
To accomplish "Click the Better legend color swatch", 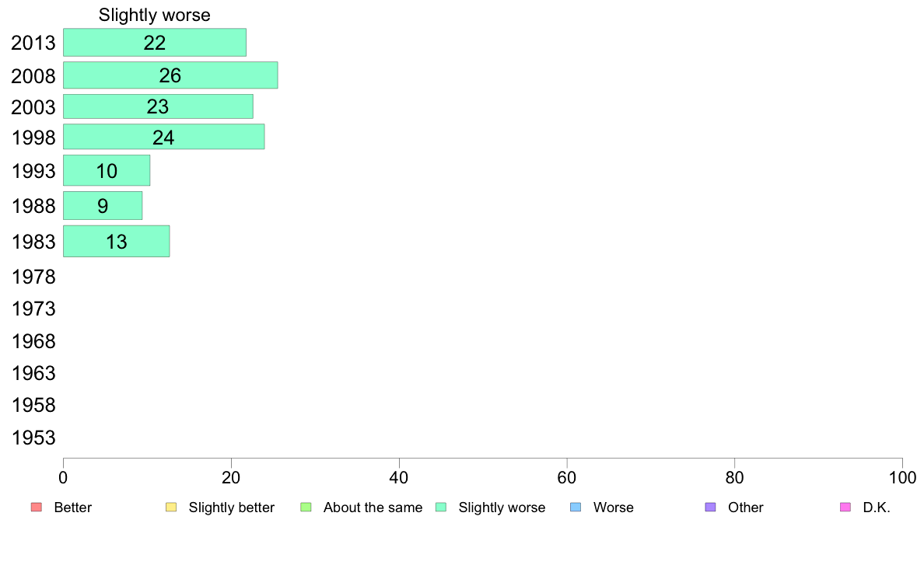I will pos(37,507).
